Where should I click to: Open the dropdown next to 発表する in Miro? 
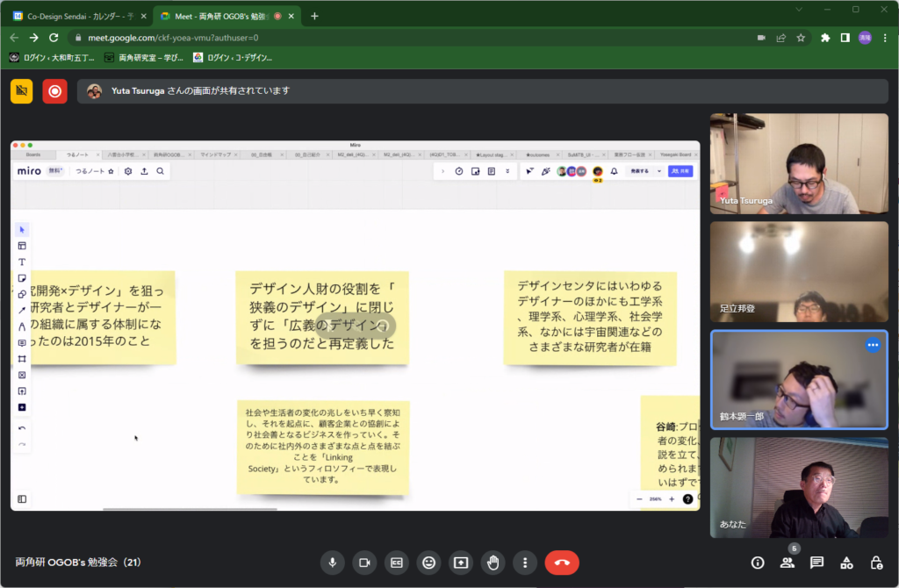click(659, 171)
